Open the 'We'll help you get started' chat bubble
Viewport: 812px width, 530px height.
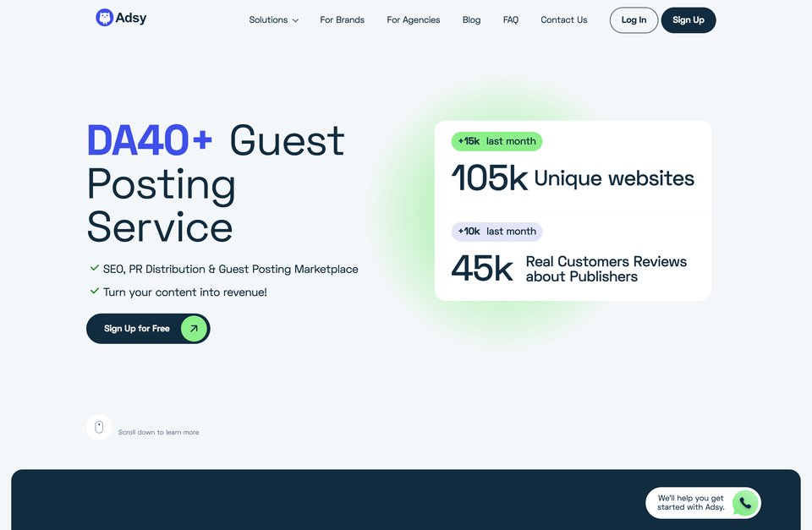pos(703,503)
